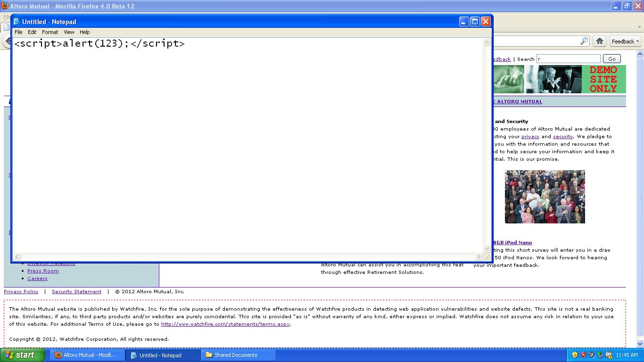Open the 8GB iPod Nano link
644x362 pixels.
coord(512,242)
